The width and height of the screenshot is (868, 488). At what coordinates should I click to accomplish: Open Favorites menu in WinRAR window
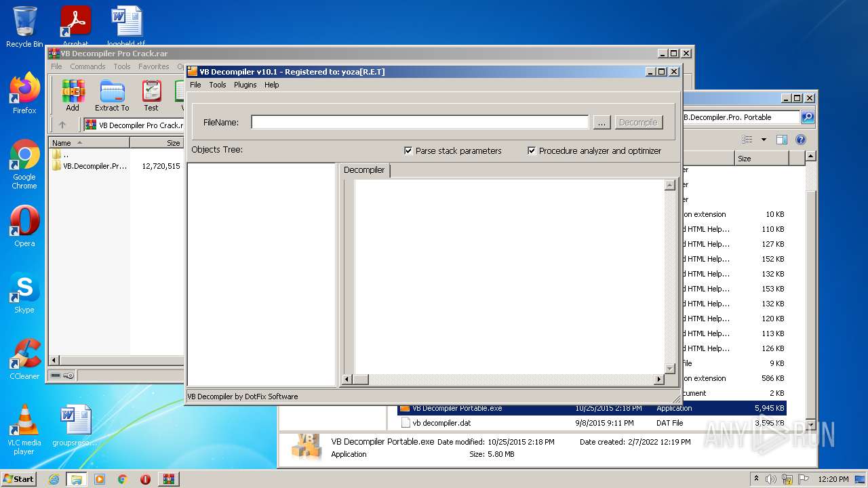pyautogui.click(x=154, y=66)
